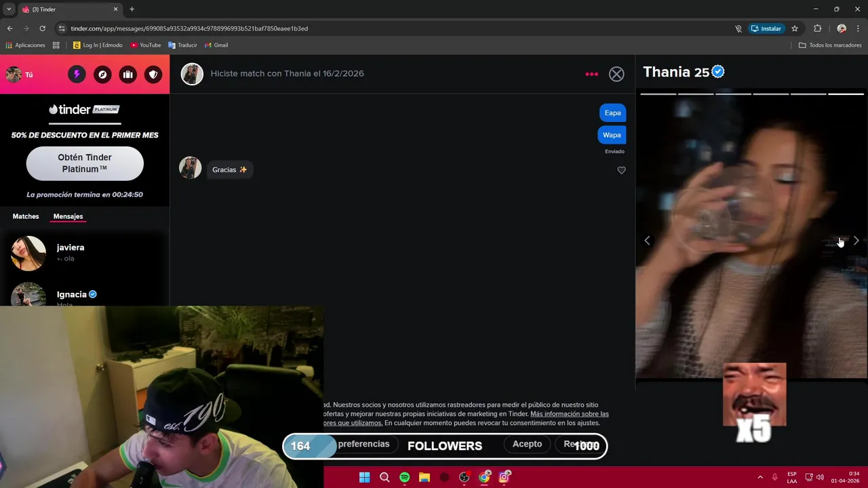The image size is (868, 488).
Task: Click the bookmarks grid icon next to Aplicaciones
Action: pyautogui.click(x=56, y=45)
